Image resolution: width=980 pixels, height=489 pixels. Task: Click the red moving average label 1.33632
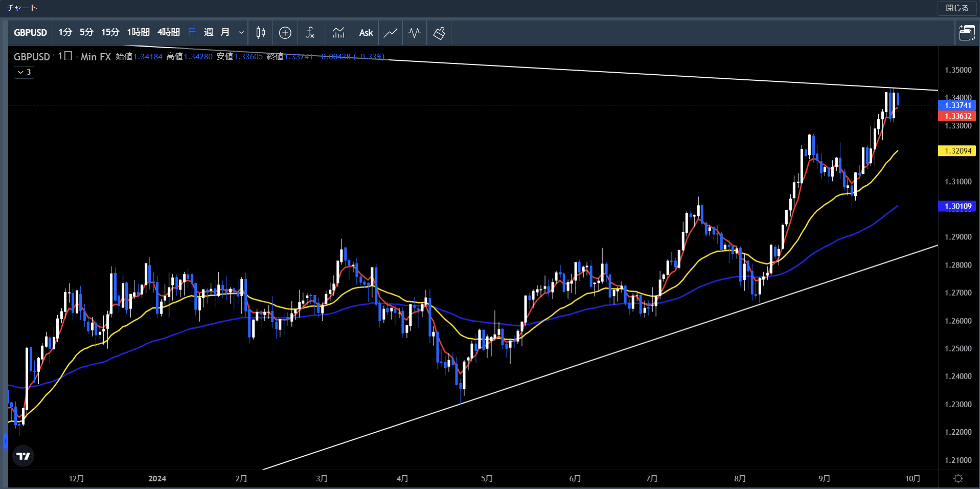958,116
